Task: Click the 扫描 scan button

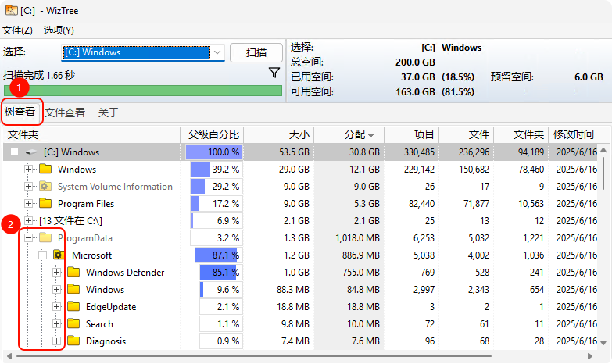Action: coord(256,52)
